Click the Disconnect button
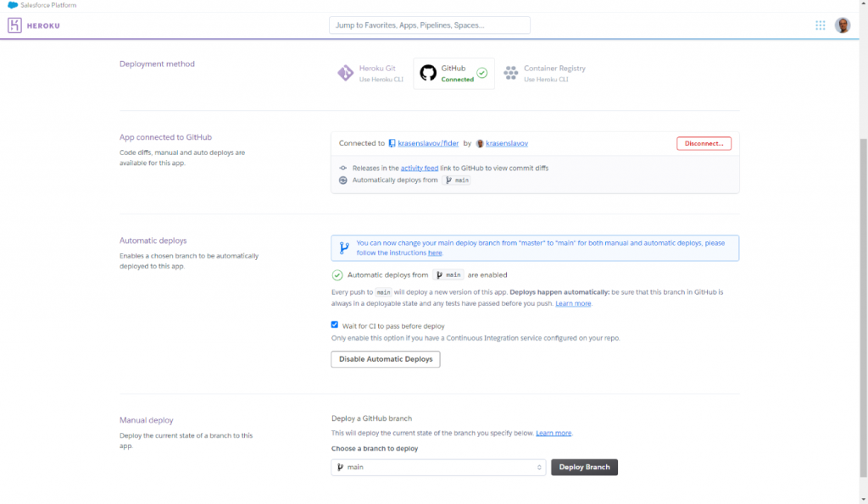Viewport: 868px width, 504px height. pos(704,144)
